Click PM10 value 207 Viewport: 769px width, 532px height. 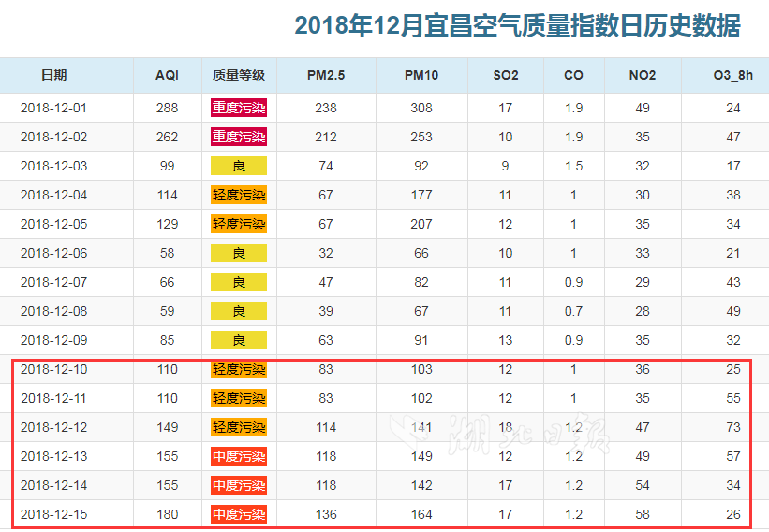pyautogui.click(x=421, y=224)
